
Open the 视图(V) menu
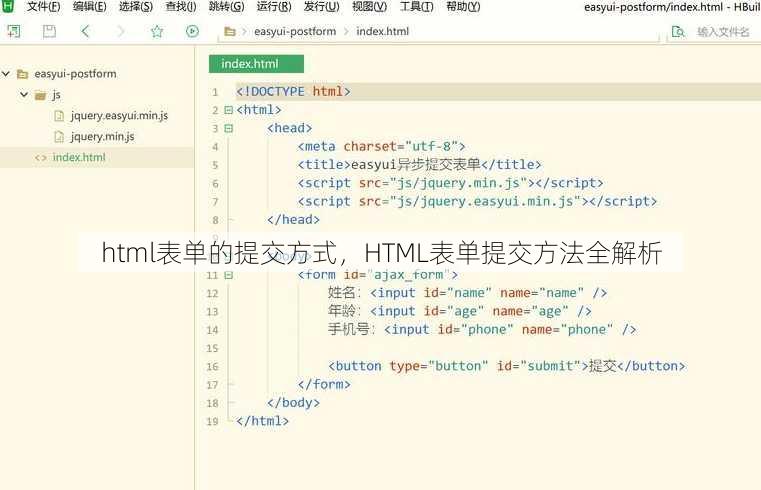coord(369,7)
